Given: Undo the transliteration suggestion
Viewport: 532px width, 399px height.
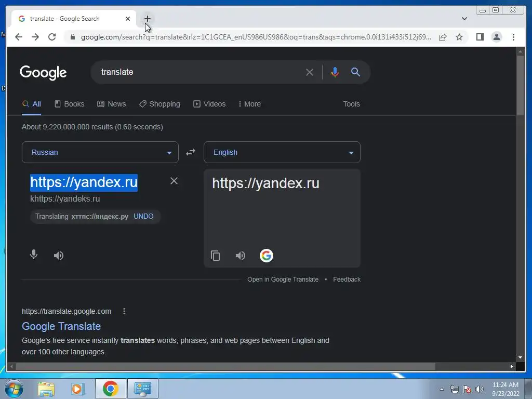Looking at the screenshot, I should click(143, 217).
